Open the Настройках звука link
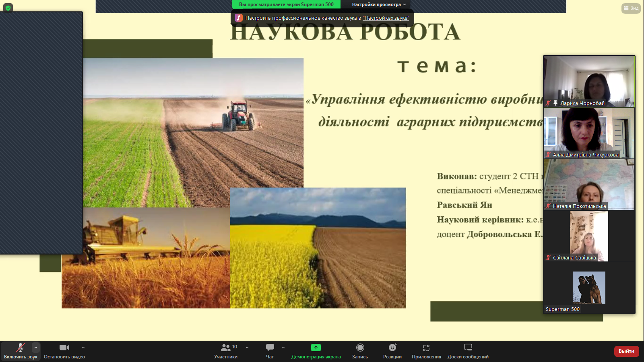The width and height of the screenshot is (644, 362). pos(386,18)
